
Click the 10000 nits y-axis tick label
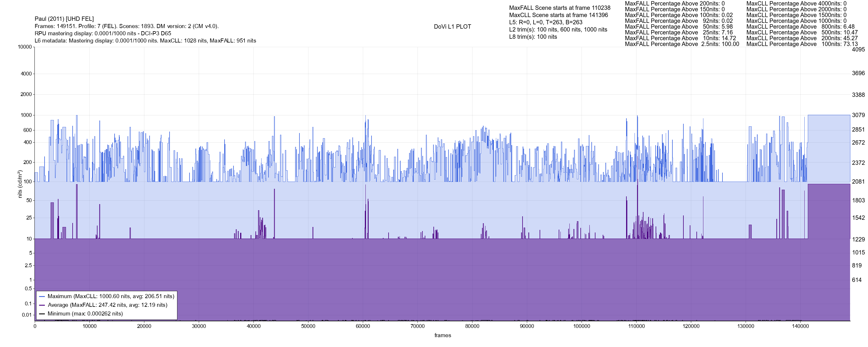[x=25, y=47]
